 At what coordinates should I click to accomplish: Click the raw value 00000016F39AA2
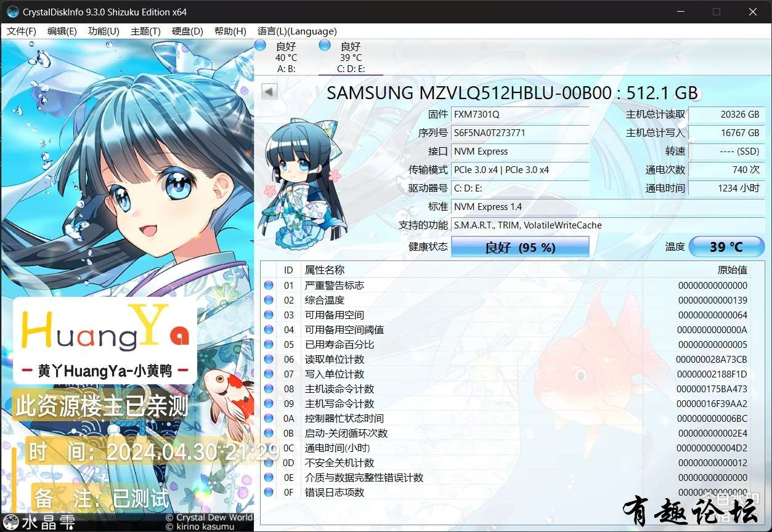712,403
